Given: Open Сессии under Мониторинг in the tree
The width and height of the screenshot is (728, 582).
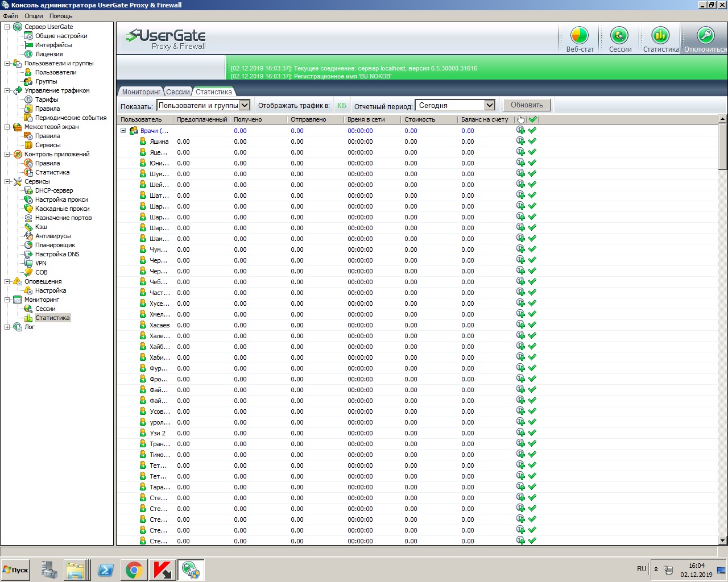Looking at the screenshot, I should point(45,309).
